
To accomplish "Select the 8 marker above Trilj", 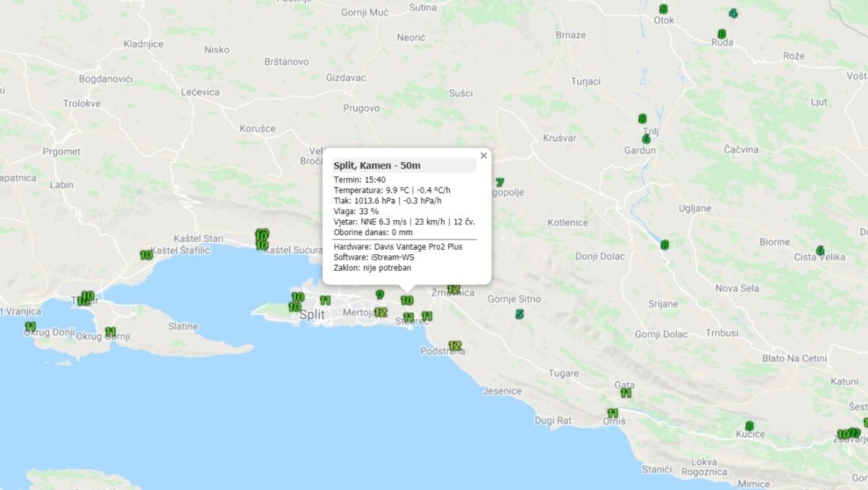I will pyautogui.click(x=642, y=119).
